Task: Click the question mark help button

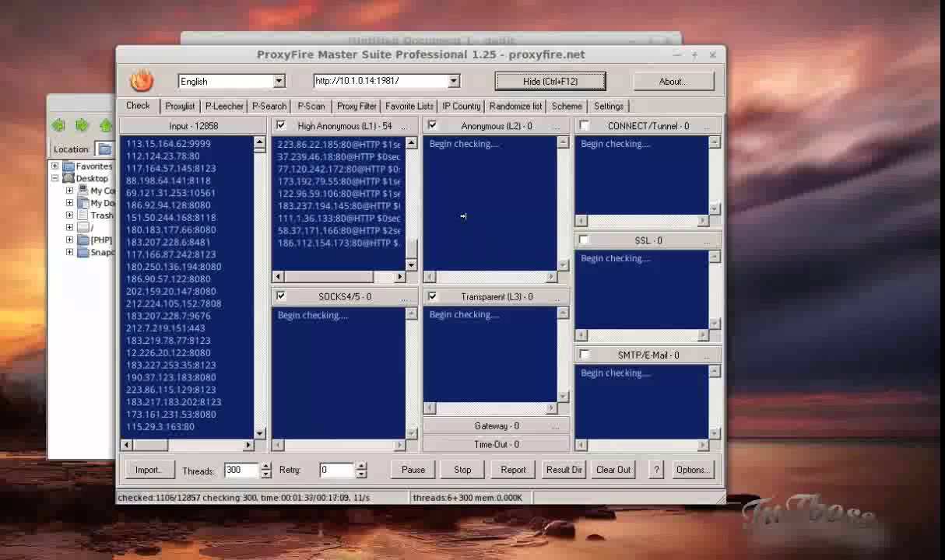Action: pyautogui.click(x=656, y=469)
